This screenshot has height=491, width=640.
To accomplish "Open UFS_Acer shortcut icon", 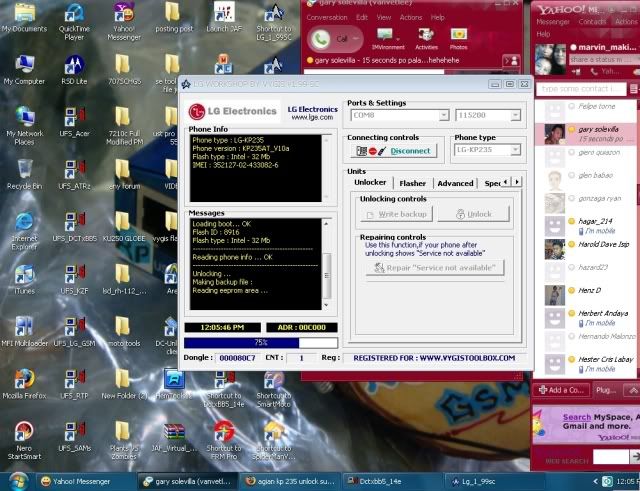I will click(x=74, y=122).
